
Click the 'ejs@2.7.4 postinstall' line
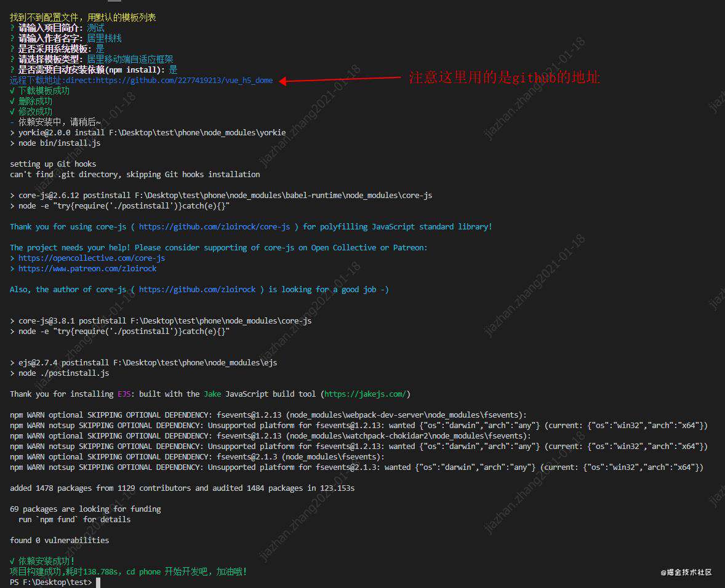point(143,363)
